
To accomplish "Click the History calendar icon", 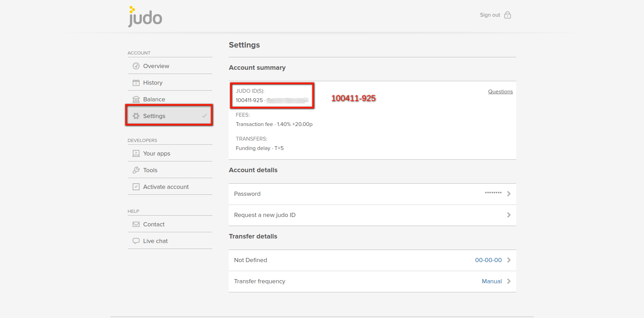I will pyautogui.click(x=136, y=83).
